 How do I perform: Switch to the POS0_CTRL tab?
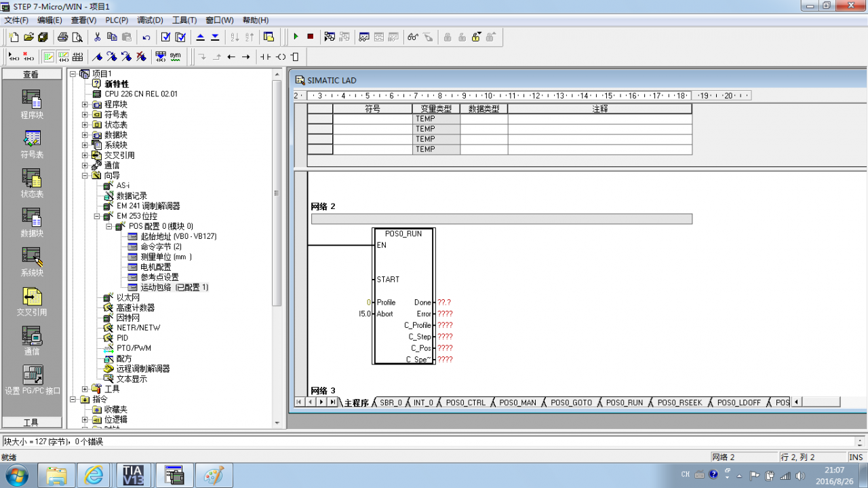click(x=465, y=402)
